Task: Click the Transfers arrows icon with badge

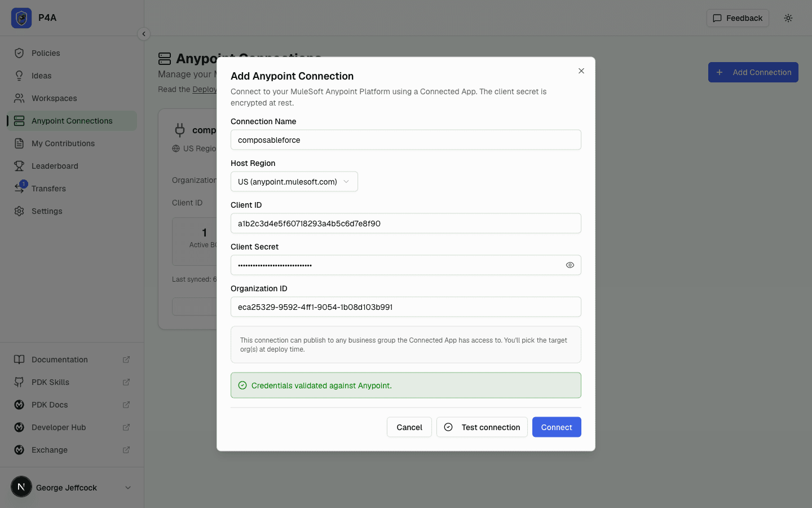Action: pos(20,187)
